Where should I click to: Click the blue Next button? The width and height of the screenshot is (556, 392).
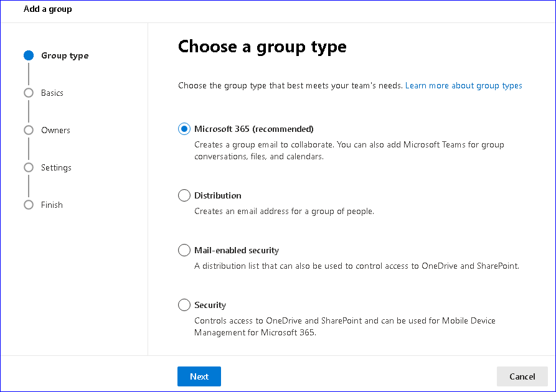coord(199,376)
